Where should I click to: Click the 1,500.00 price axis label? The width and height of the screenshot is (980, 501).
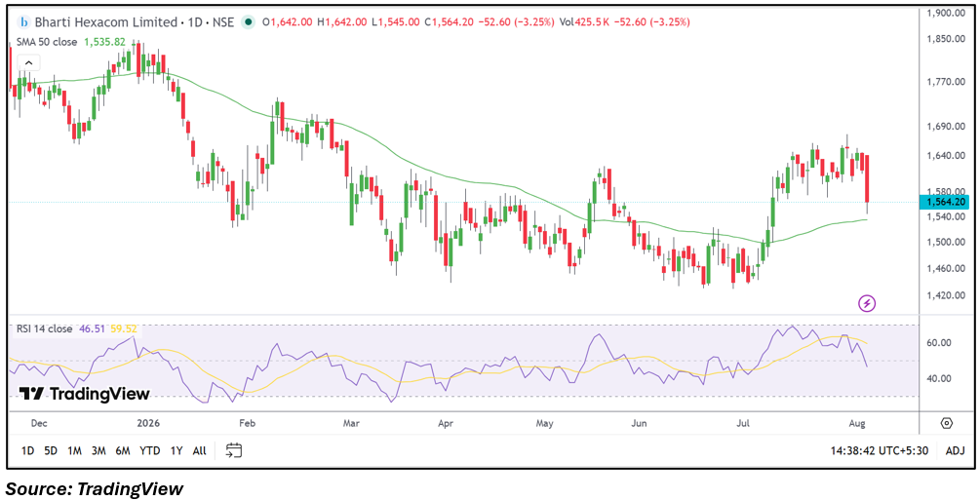(x=948, y=243)
